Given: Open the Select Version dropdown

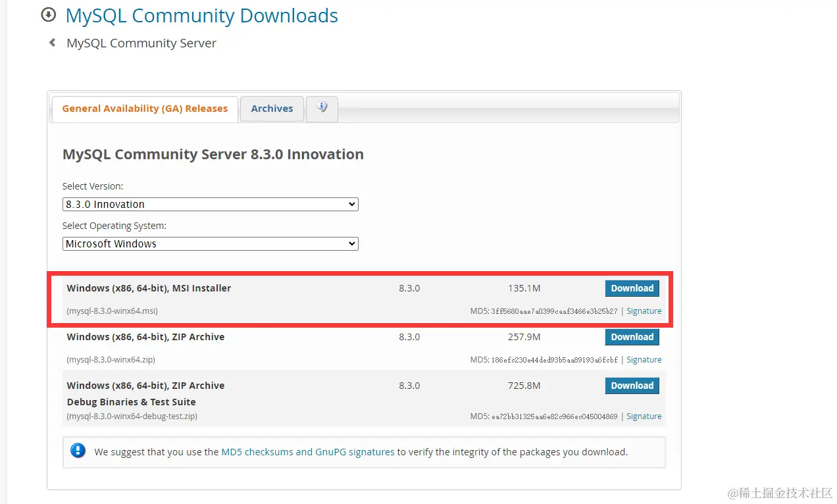Looking at the screenshot, I should pos(211,204).
